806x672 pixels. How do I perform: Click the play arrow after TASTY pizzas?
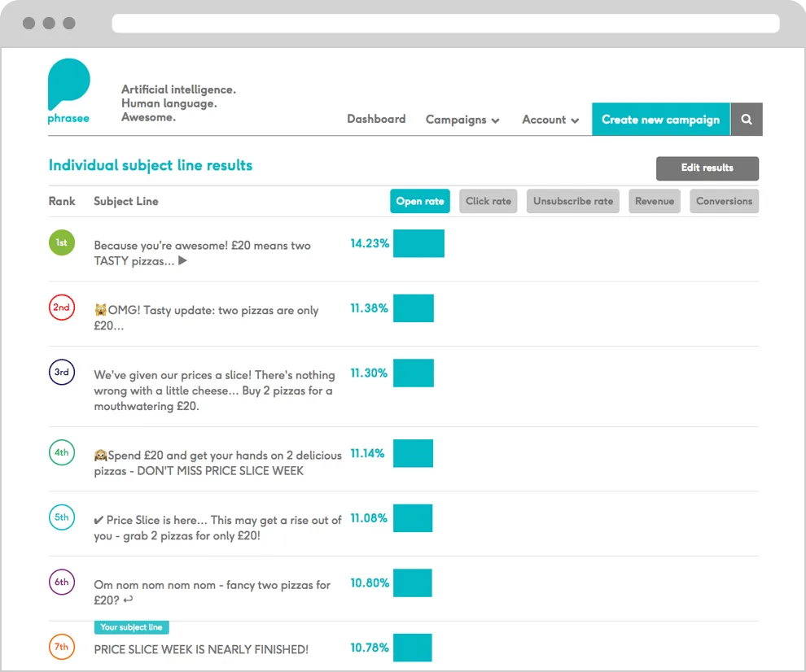[182, 260]
